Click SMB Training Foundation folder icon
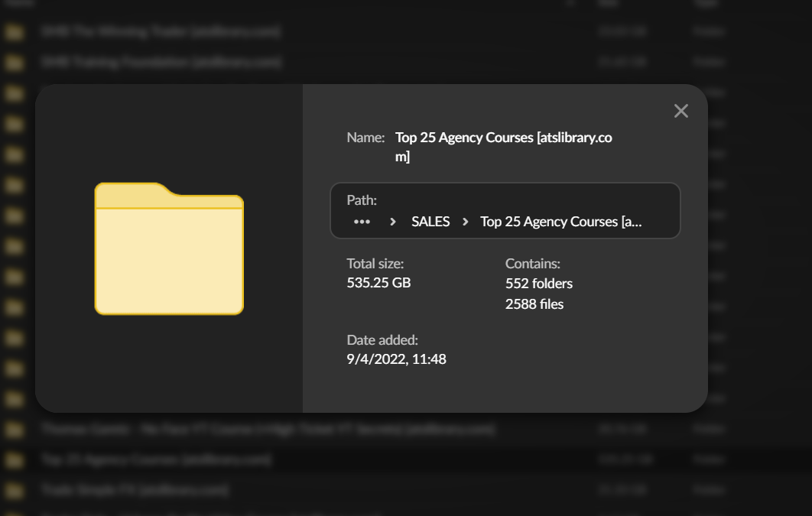Image resolution: width=812 pixels, height=516 pixels. click(x=13, y=62)
